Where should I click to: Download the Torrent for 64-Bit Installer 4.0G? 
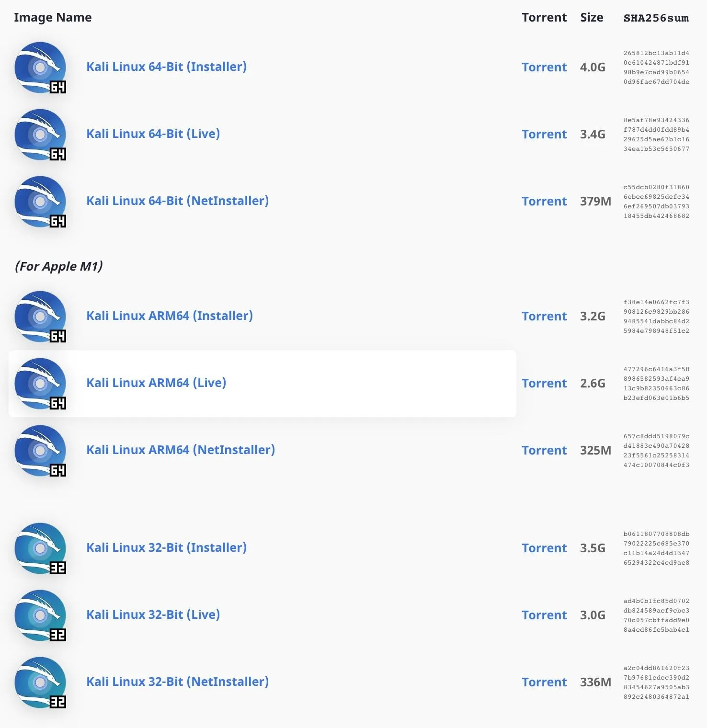[x=544, y=67]
